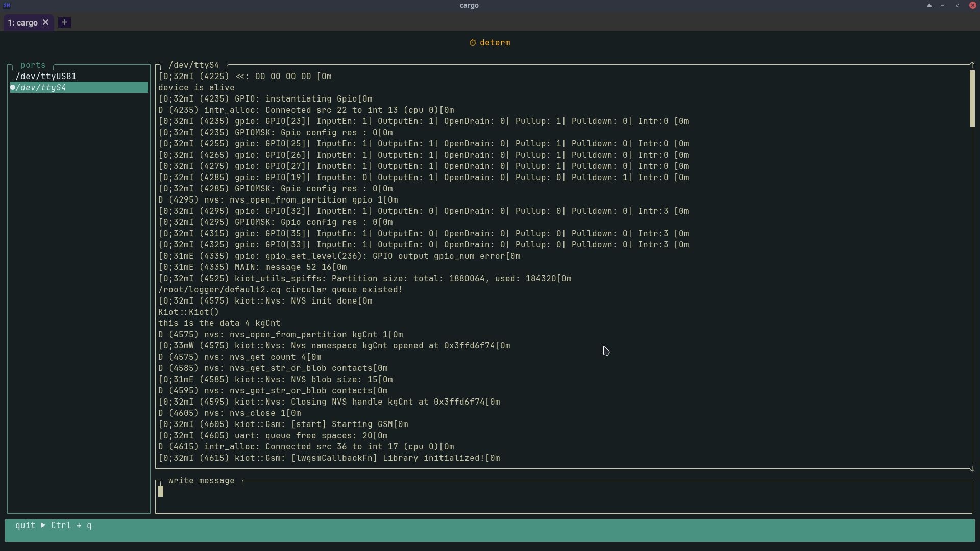Click the log panel scrollbar thumb
Viewport: 980px width, 551px height.
point(972,98)
